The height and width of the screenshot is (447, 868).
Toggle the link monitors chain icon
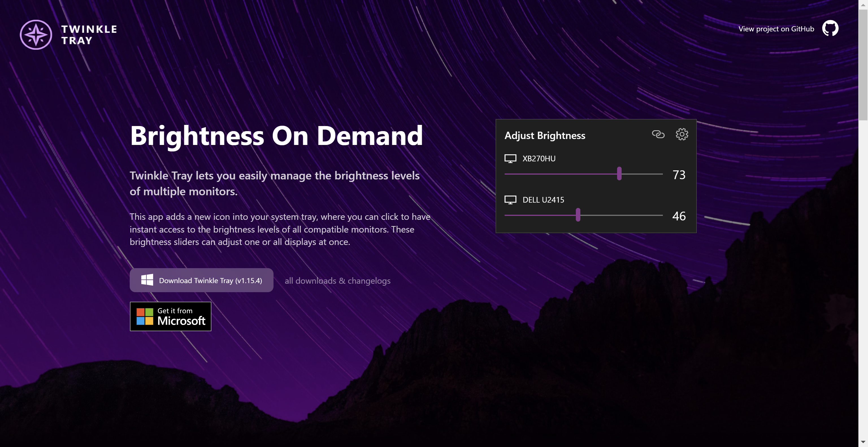tap(658, 134)
